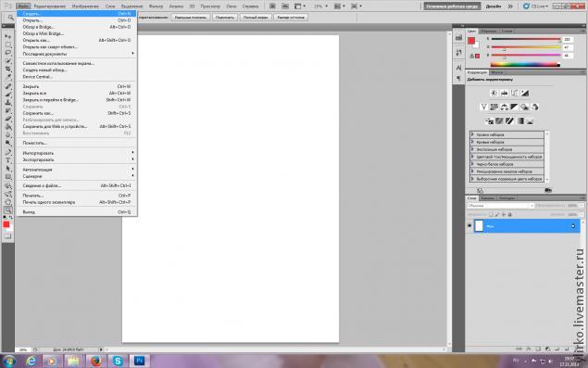
Task: Choose 'Сохранить как...' menu entry
Action: [77, 113]
